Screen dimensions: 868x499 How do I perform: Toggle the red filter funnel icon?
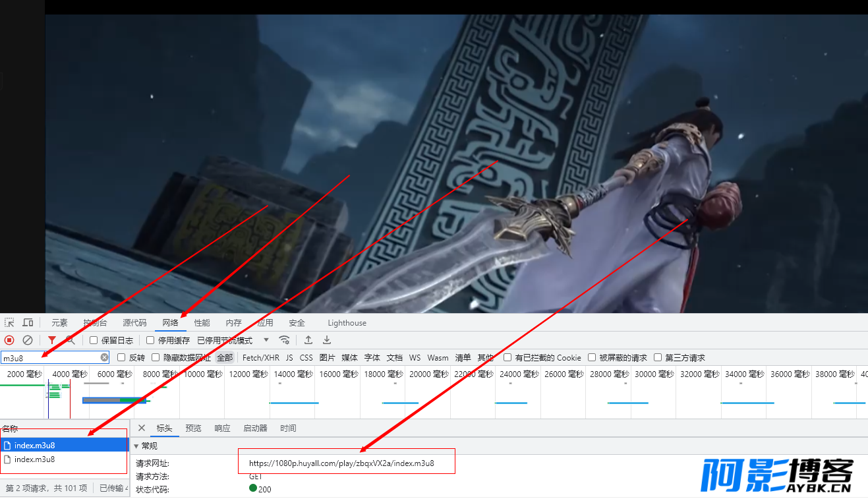tap(52, 340)
